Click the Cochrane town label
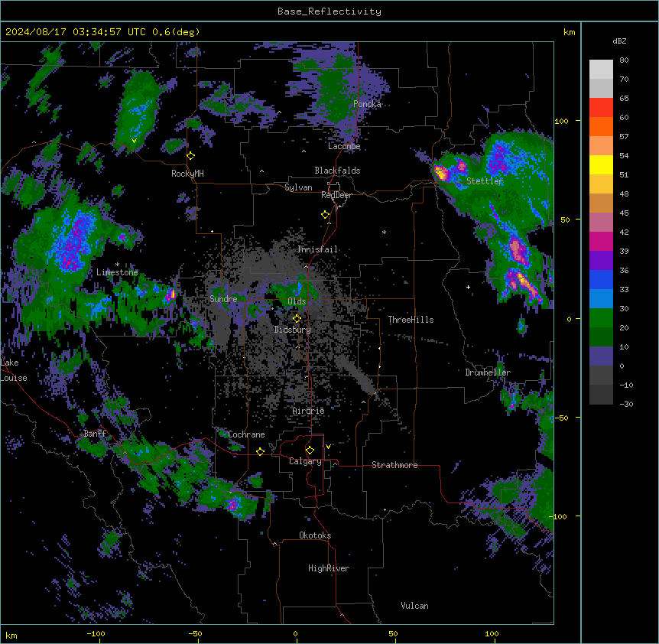Image resolution: width=659 pixels, height=644 pixels. coord(246,434)
